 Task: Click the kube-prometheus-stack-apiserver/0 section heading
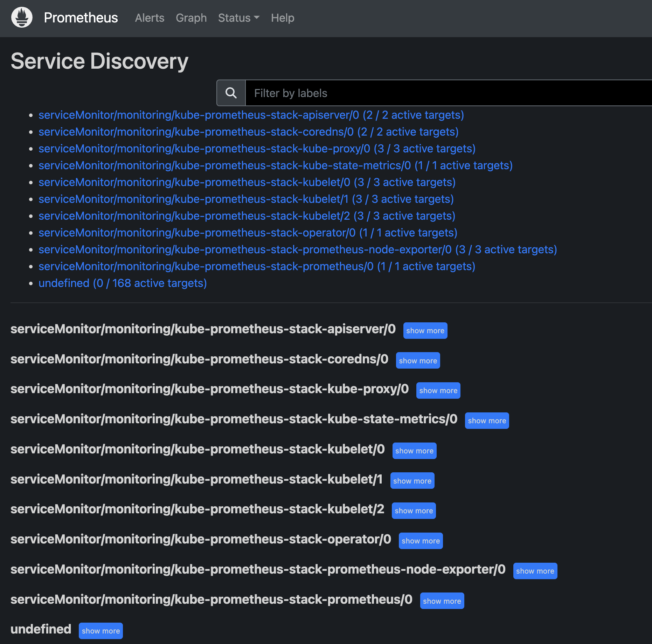pos(203,329)
